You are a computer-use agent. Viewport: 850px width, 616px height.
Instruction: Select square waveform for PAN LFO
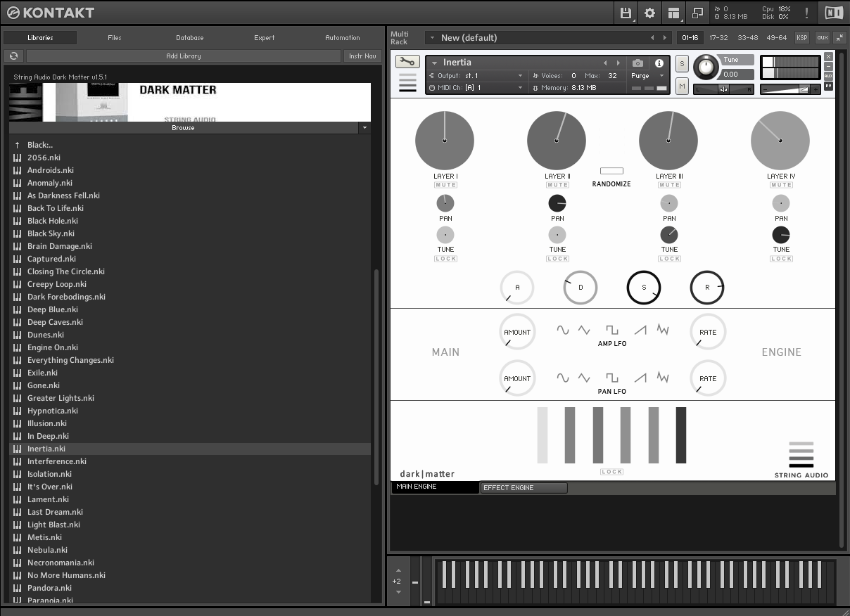[612, 378]
